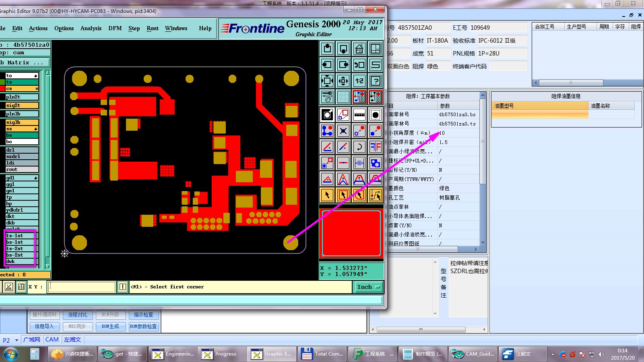Click the XY coordinate input field
The image size is (644, 362).
[82, 287]
